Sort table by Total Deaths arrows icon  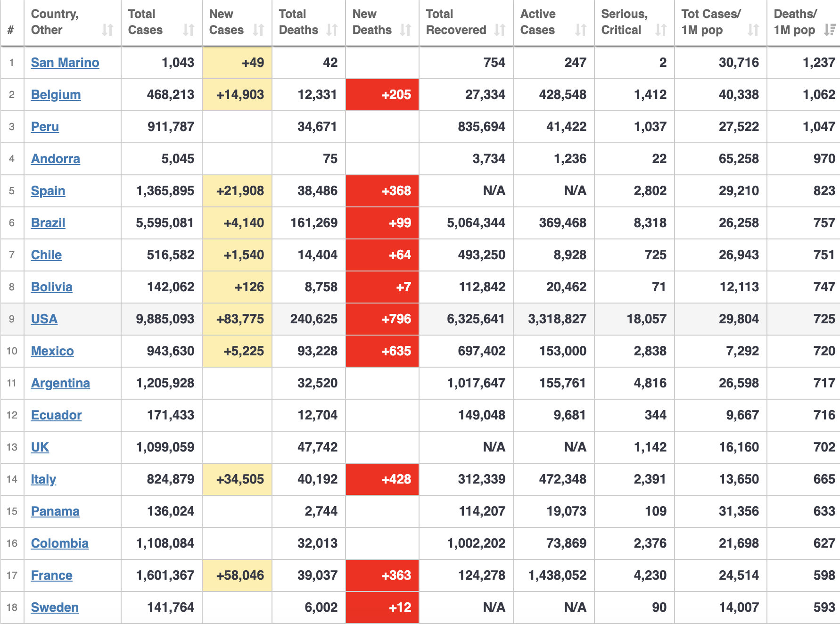[x=332, y=30]
